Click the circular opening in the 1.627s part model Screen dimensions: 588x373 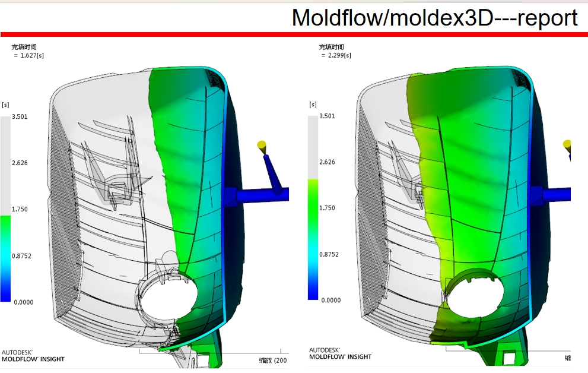tap(169, 298)
